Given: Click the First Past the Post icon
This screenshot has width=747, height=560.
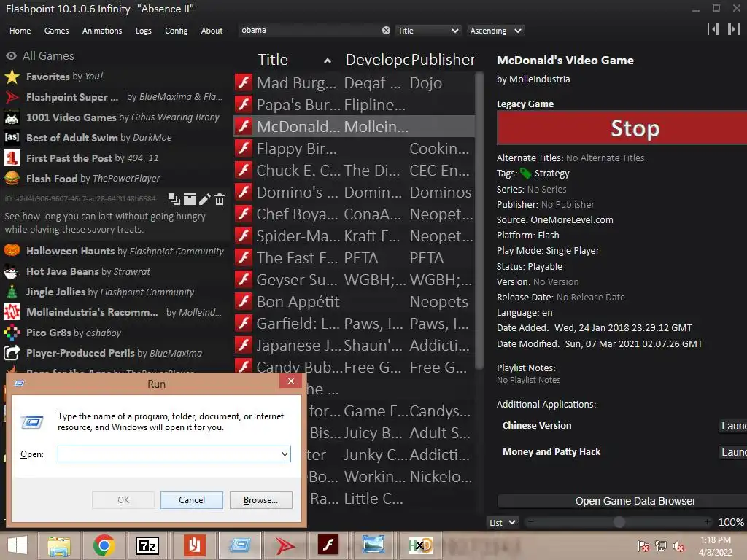Looking at the screenshot, I should (x=12, y=158).
